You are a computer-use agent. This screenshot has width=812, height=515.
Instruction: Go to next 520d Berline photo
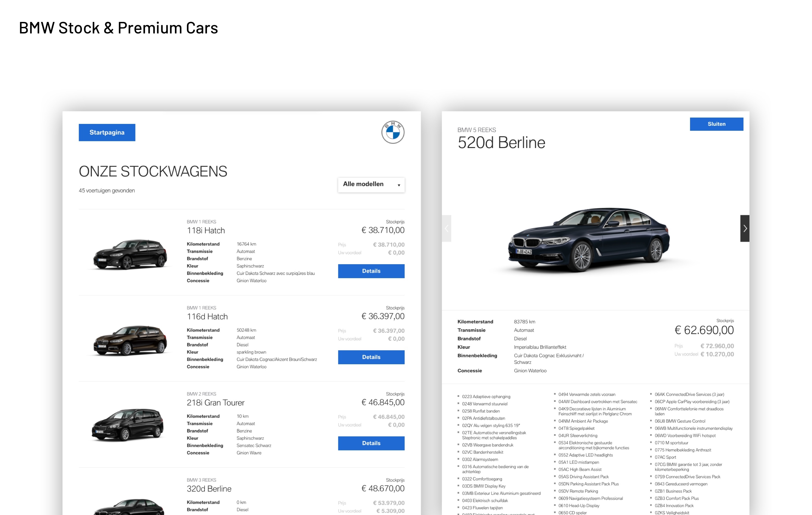tap(745, 229)
